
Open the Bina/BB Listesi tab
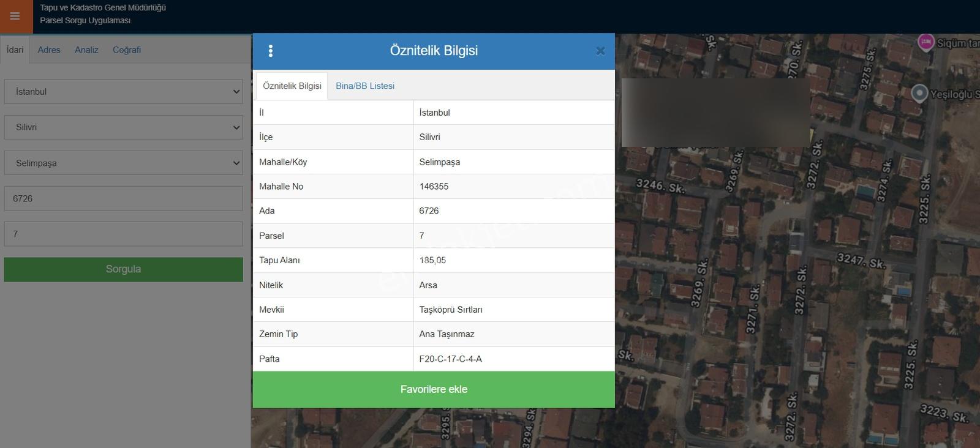[365, 86]
